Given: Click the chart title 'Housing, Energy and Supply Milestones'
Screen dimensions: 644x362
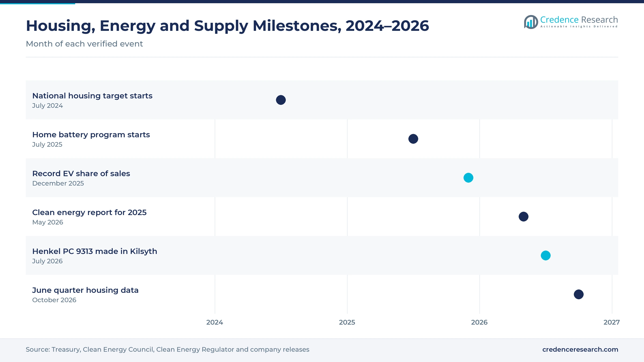Looking at the screenshot, I should (x=227, y=26).
